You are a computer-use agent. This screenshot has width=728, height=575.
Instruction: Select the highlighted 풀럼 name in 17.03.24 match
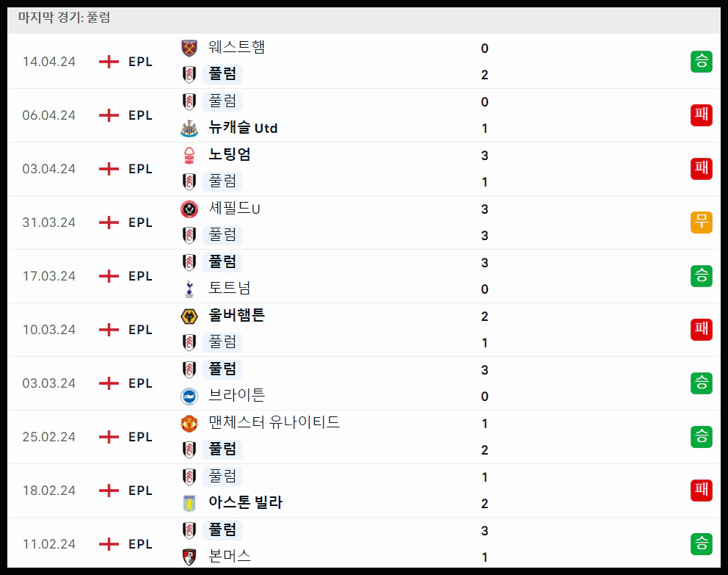pos(222,262)
